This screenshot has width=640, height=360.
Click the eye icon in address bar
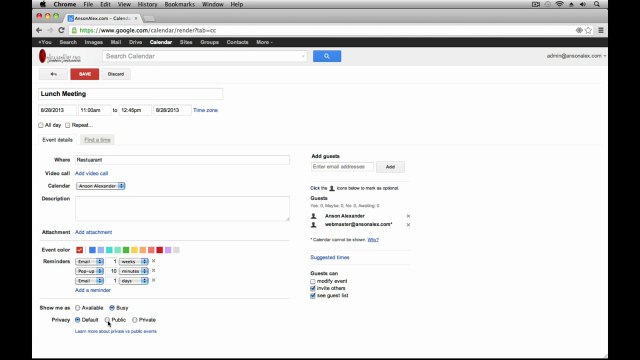[579, 30]
